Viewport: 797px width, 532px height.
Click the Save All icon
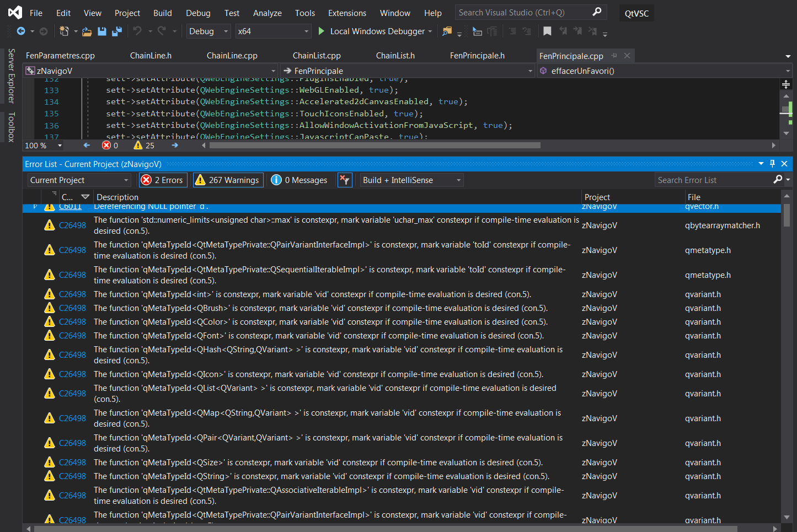click(116, 31)
